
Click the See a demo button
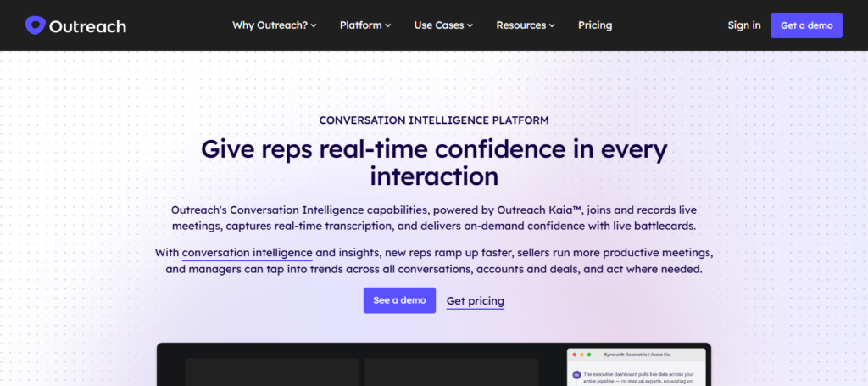(400, 300)
